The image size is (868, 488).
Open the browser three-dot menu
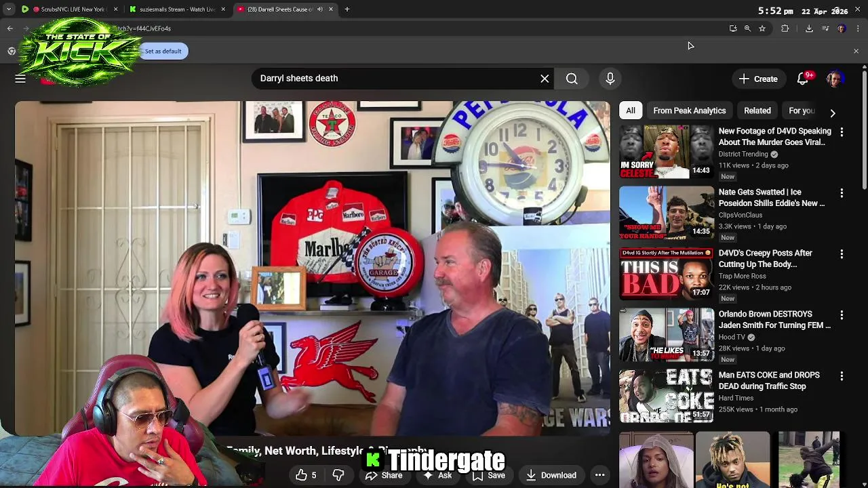[858, 28]
